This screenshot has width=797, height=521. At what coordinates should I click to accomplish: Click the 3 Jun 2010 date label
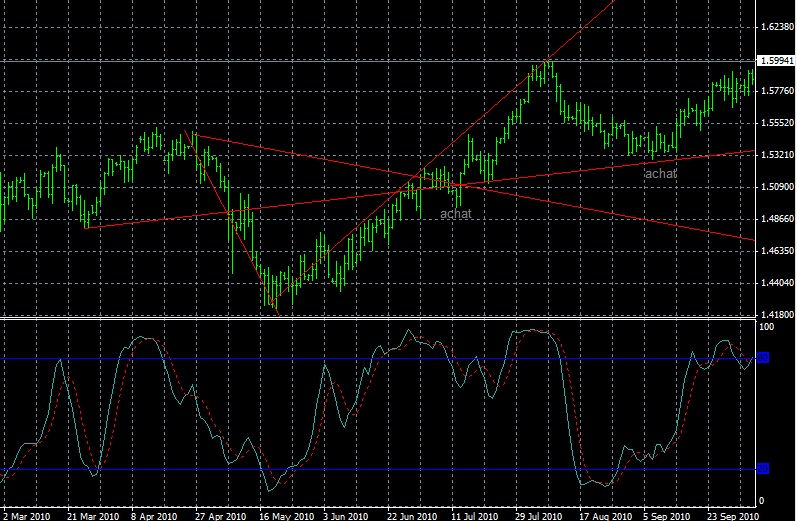(x=346, y=516)
